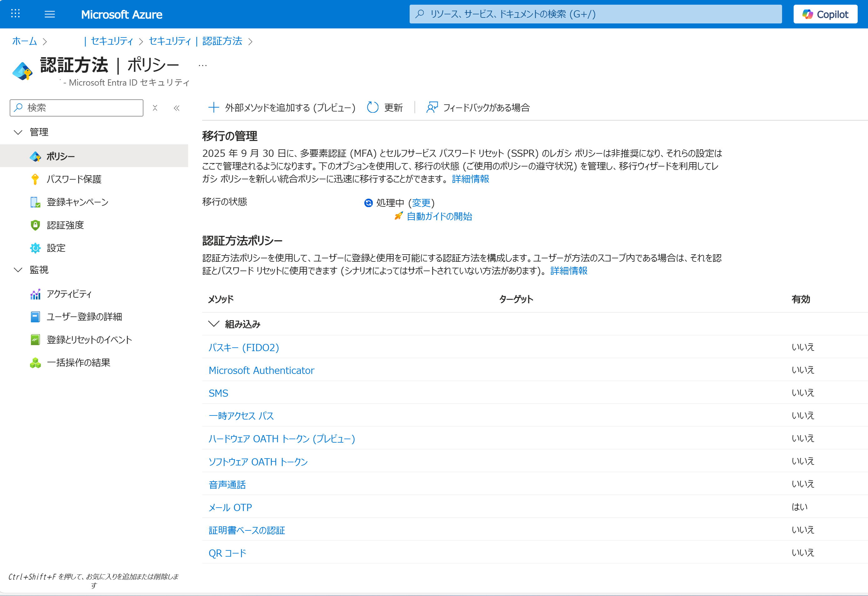The height and width of the screenshot is (596, 868).
Task: Clear the sidebar search with the X icon
Action: (x=155, y=108)
